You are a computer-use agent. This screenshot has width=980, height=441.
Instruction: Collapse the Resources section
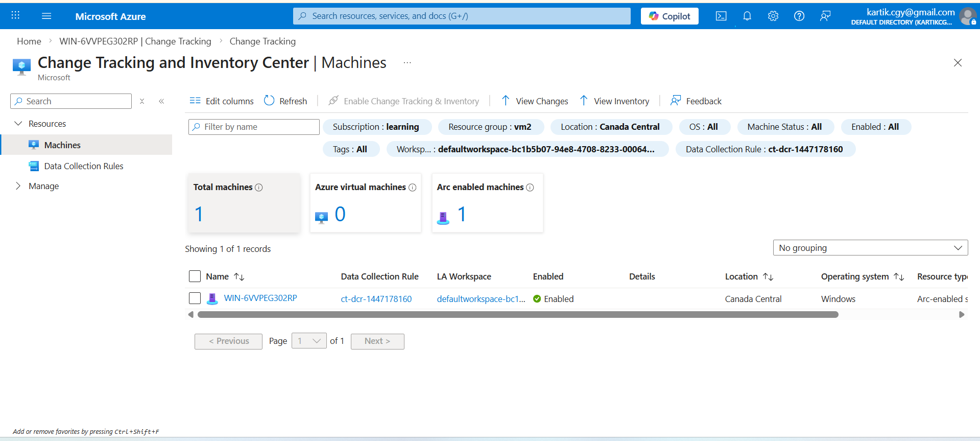point(18,124)
